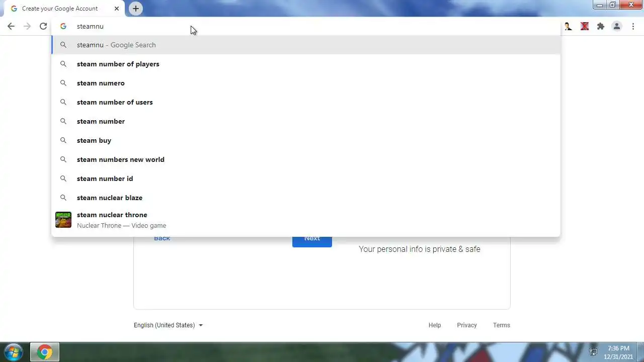Open the Chrome profile avatar

(617, 26)
